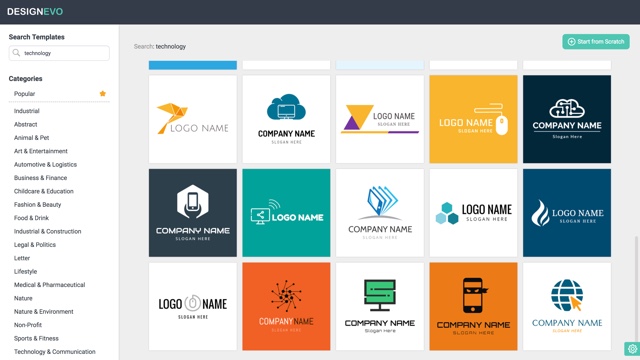Open the Technology & Communication category
The height and width of the screenshot is (360, 640).
click(55, 351)
